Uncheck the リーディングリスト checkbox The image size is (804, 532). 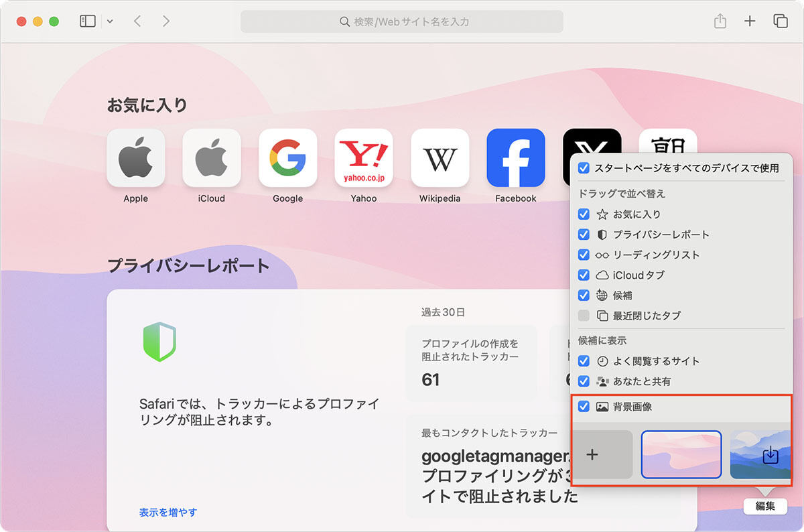pyautogui.click(x=584, y=255)
